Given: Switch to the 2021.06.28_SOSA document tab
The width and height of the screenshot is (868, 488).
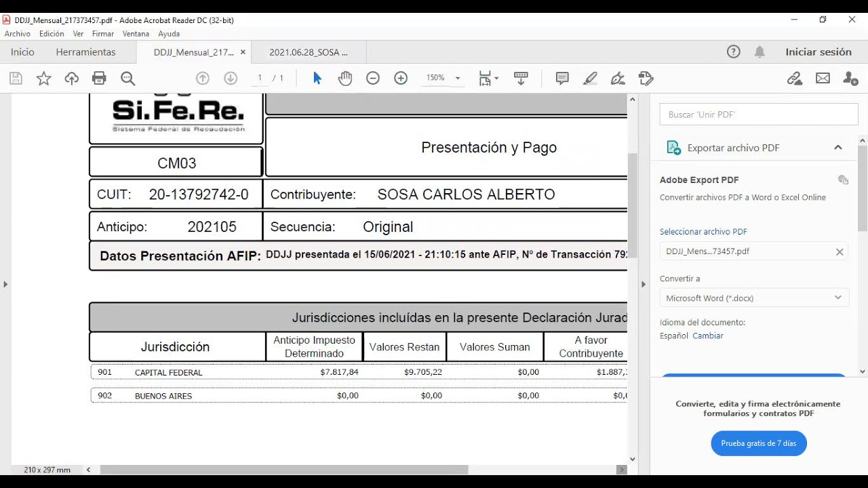Looking at the screenshot, I should [x=309, y=52].
